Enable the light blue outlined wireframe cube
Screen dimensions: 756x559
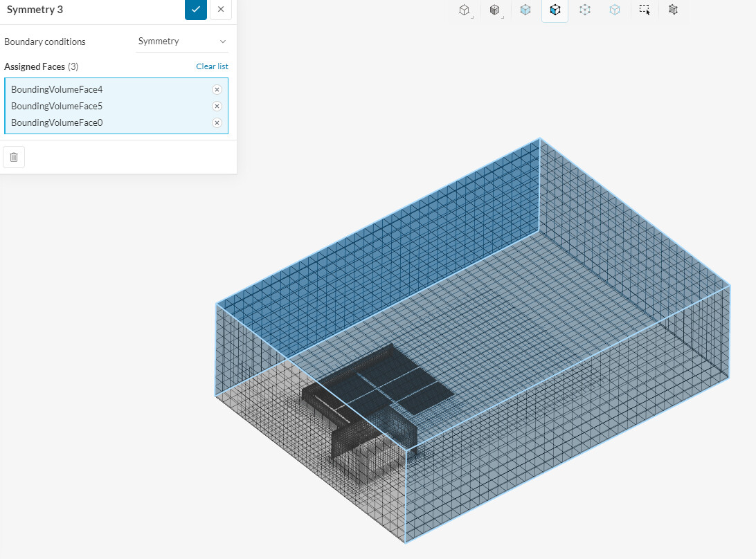[x=615, y=10]
